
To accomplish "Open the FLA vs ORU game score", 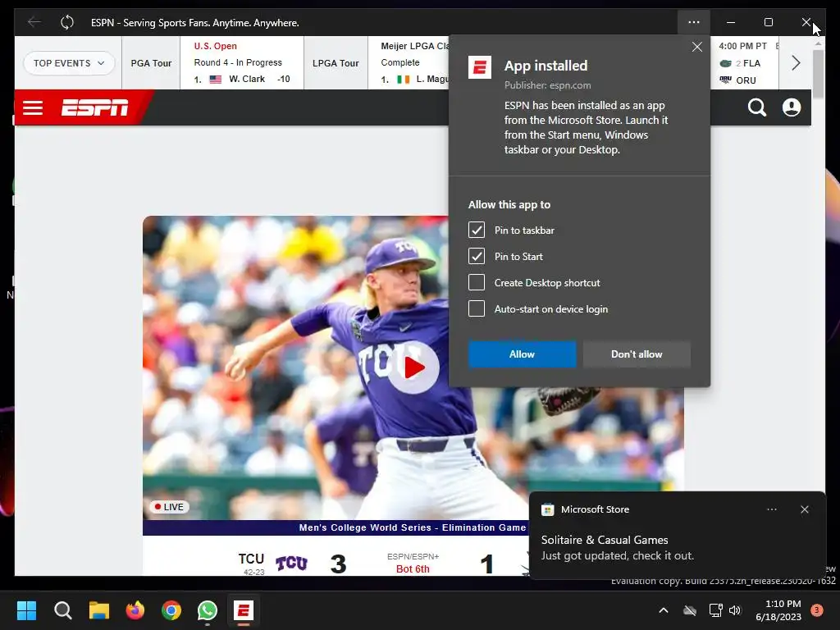I will click(744, 63).
